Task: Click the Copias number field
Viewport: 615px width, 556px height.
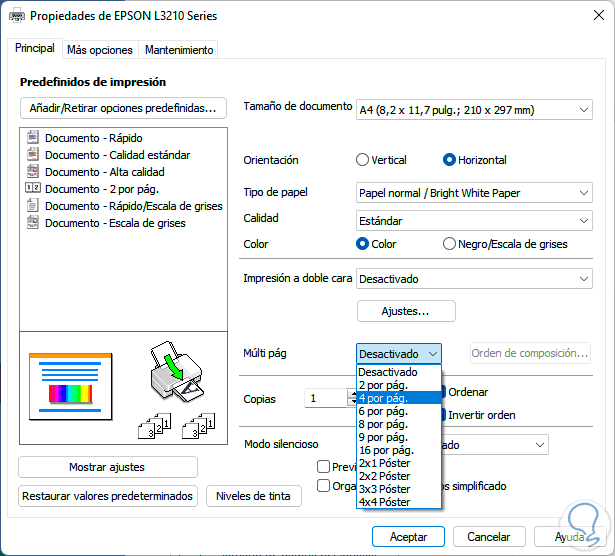Action: [326, 398]
